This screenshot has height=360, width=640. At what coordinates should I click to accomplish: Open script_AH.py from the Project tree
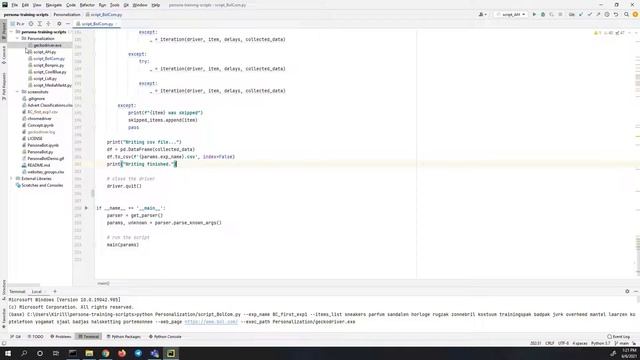pyautogui.click(x=45, y=52)
